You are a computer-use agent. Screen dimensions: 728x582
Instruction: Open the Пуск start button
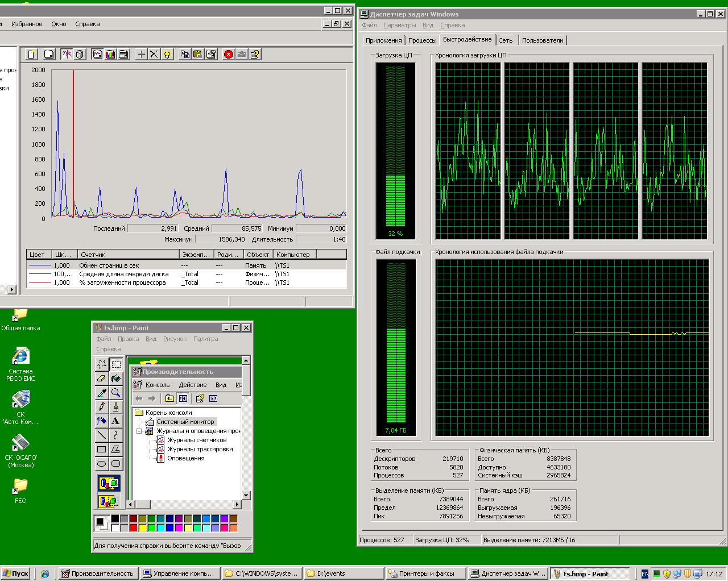(x=16, y=573)
